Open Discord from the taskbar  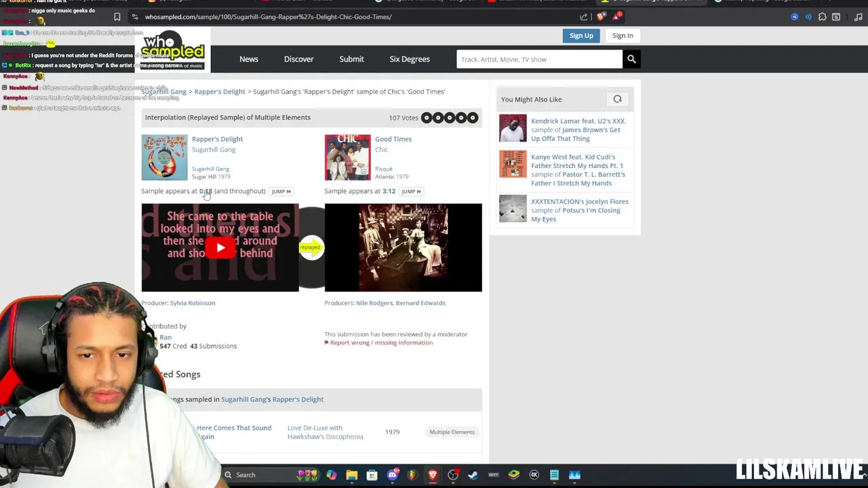(392, 475)
